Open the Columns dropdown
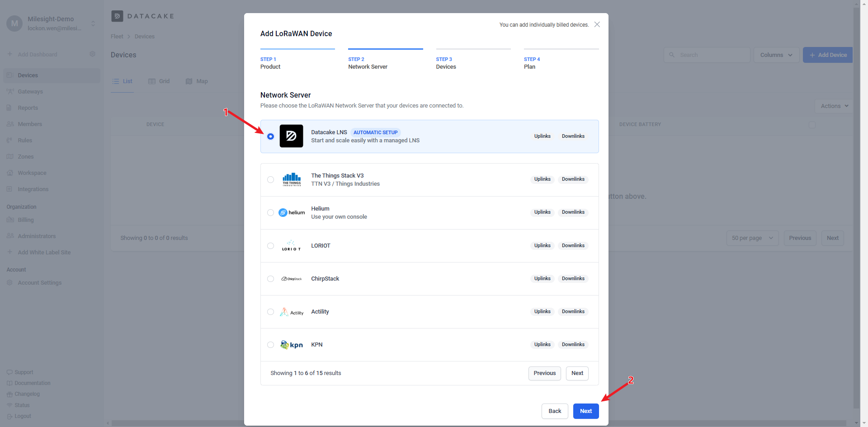The width and height of the screenshot is (868, 427). click(776, 55)
